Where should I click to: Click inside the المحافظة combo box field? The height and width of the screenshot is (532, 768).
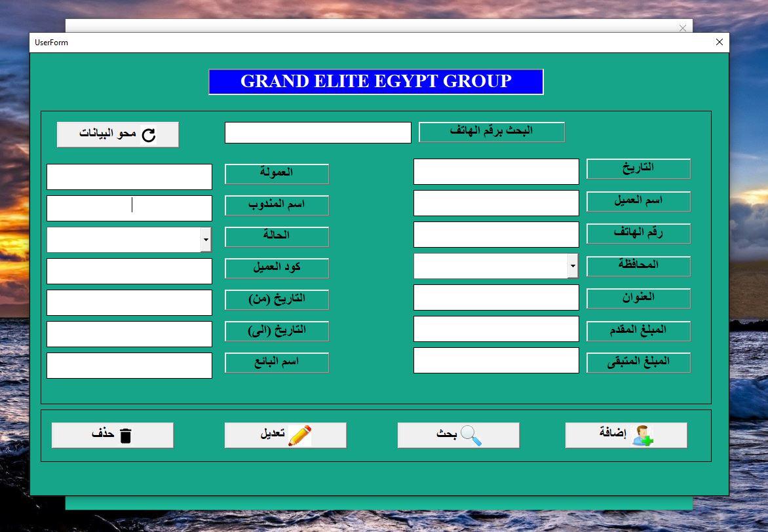(x=491, y=266)
